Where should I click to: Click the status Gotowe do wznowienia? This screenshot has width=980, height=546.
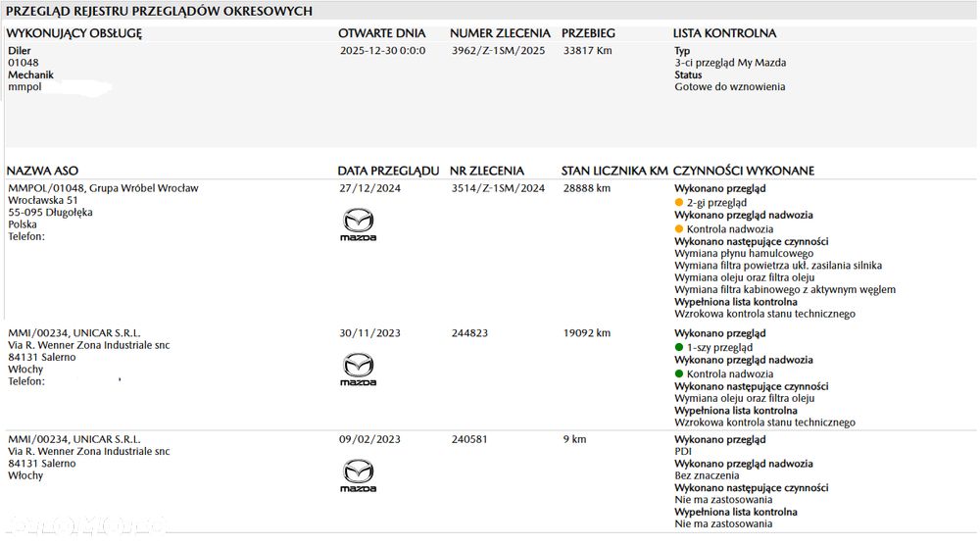(x=729, y=87)
